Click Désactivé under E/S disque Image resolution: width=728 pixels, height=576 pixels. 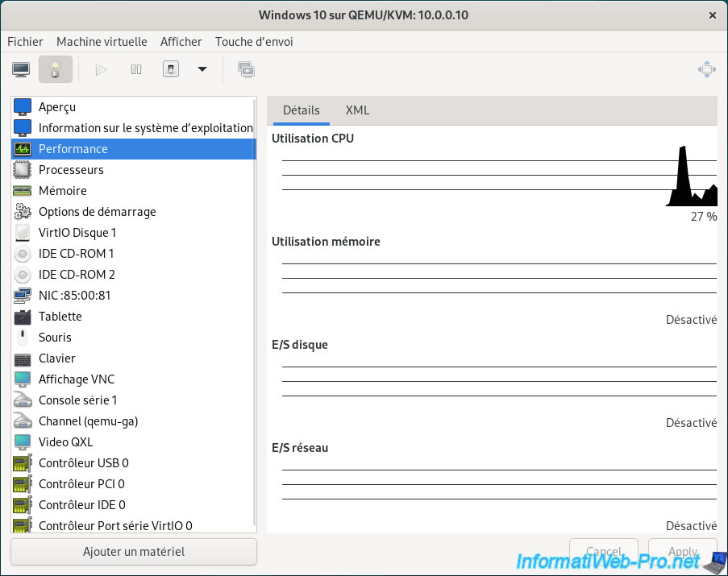tap(692, 422)
